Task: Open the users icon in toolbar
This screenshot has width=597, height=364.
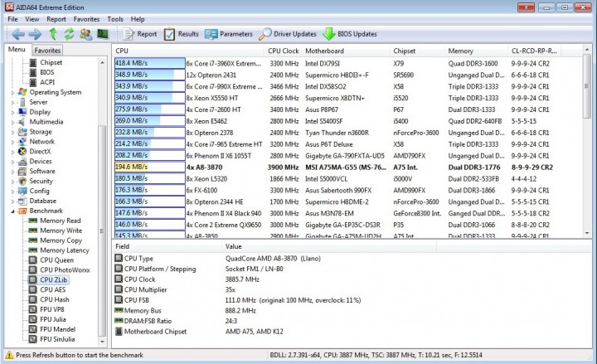Action: pyautogui.click(x=86, y=34)
